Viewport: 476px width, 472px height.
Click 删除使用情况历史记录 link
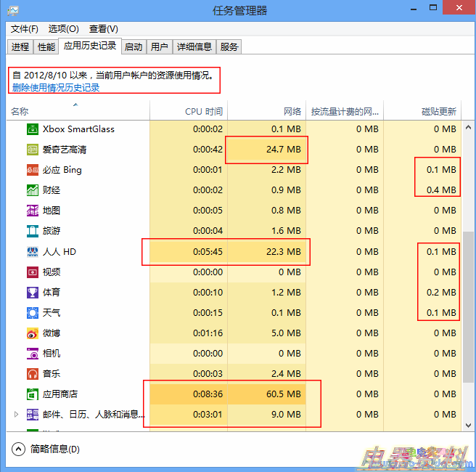coord(56,88)
